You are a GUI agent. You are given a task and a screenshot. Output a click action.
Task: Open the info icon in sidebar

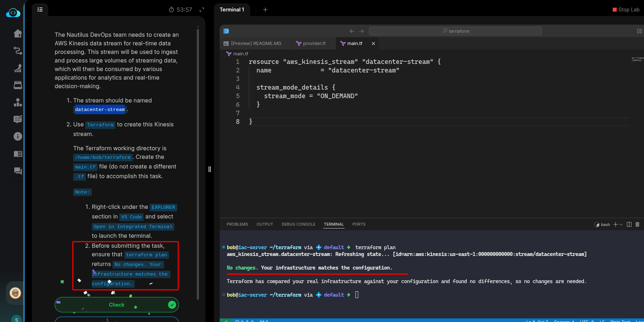tap(18, 136)
